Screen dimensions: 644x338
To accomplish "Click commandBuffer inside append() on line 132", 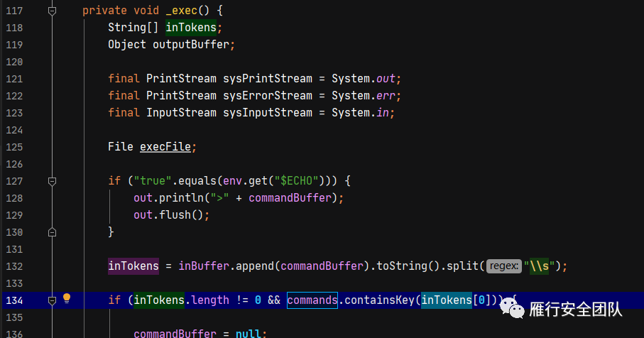I will coord(322,266).
